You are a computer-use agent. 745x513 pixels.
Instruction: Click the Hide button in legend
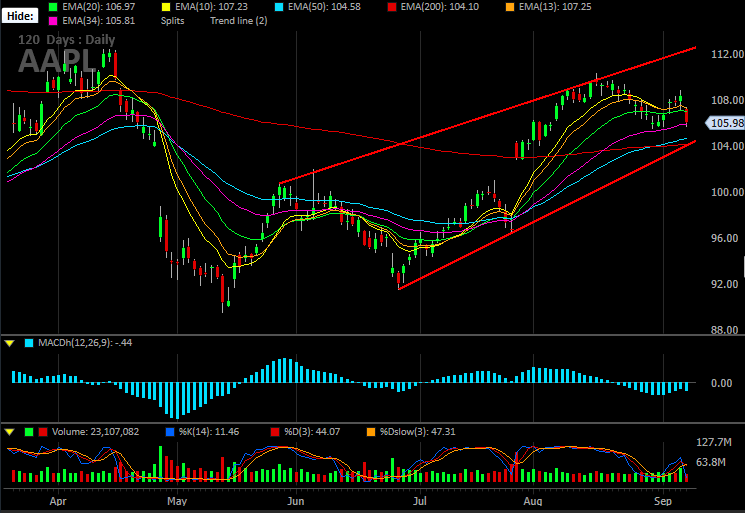pyautogui.click(x=20, y=16)
